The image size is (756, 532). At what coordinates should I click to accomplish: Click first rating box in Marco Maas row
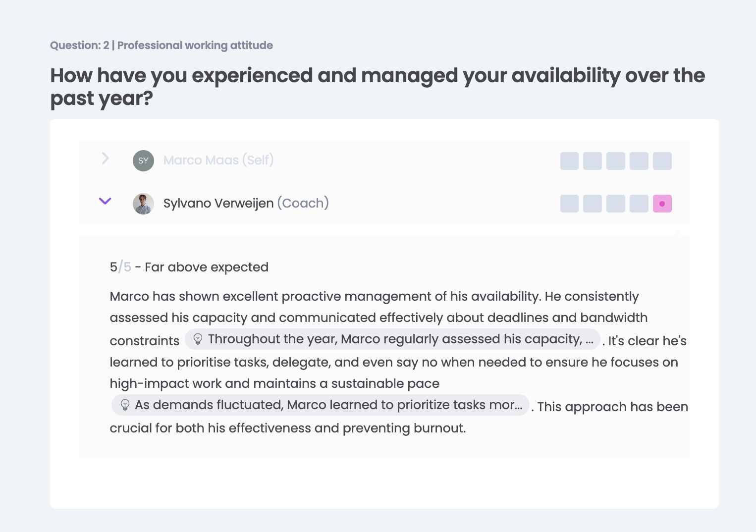click(x=569, y=161)
